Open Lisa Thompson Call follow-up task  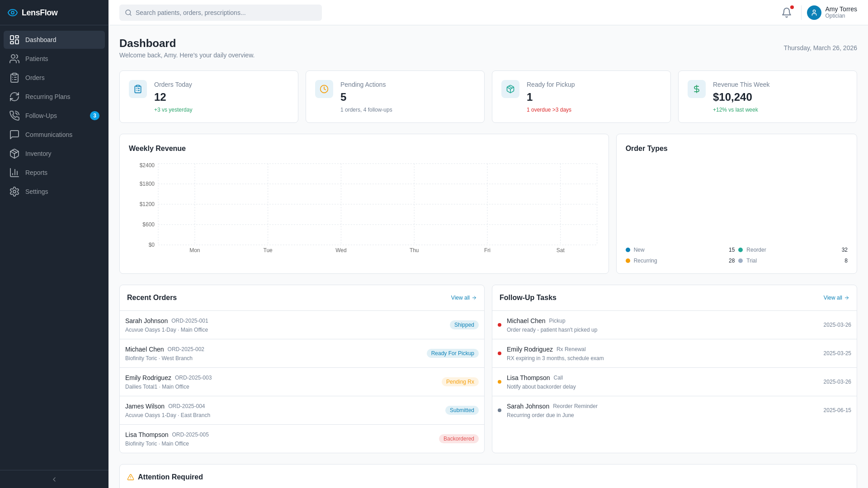point(675,382)
